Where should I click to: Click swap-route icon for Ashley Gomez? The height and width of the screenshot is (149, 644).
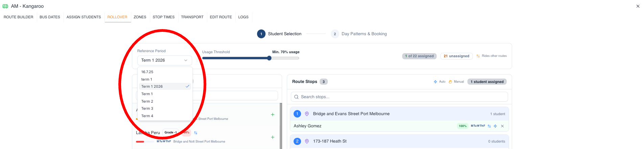[x=489, y=126]
